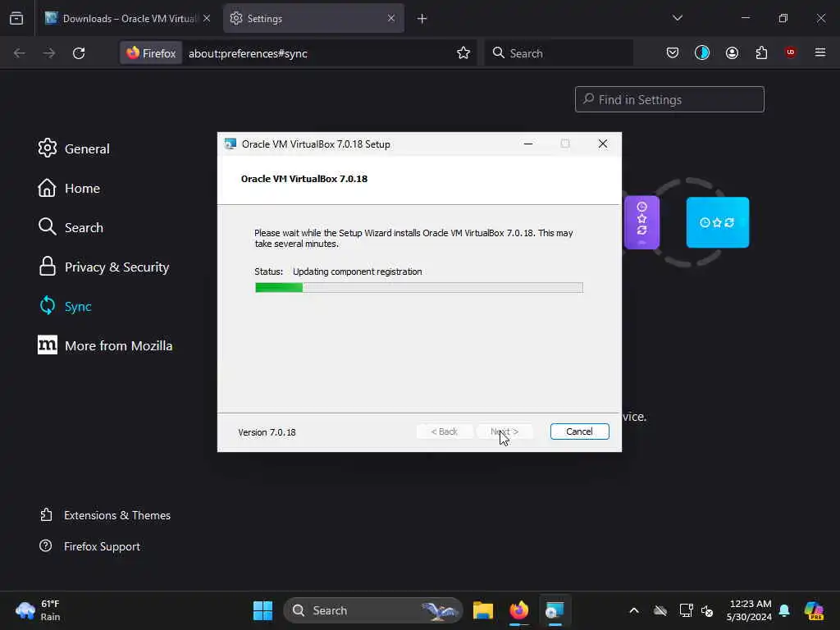This screenshot has width=840, height=630.
Task: Click the blue half-circle extension icon in toolbar
Action: (x=702, y=52)
